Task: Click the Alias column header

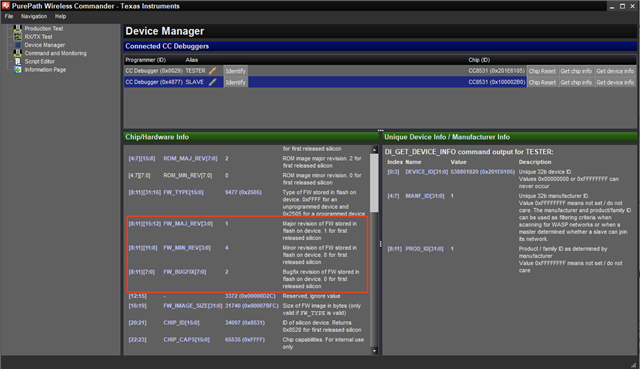Action: (x=191, y=60)
